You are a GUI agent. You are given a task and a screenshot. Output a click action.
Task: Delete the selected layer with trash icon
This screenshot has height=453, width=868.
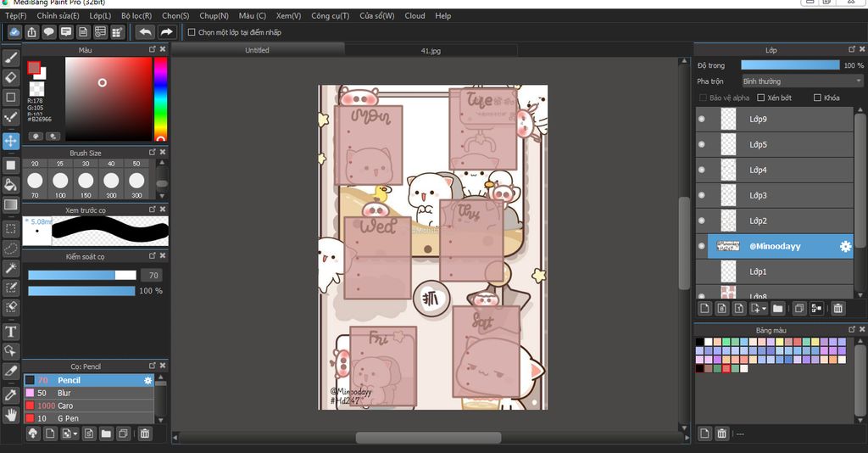tap(838, 309)
